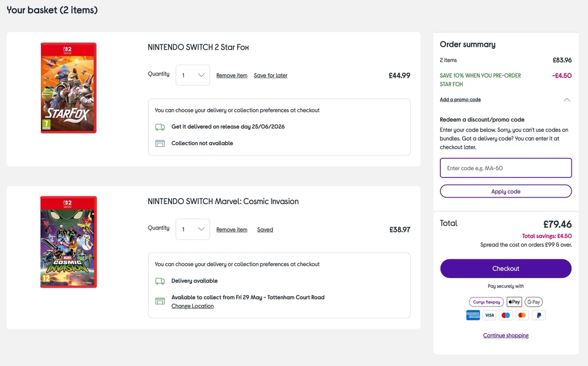Click the £83.96 items subtotal

click(x=562, y=60)
